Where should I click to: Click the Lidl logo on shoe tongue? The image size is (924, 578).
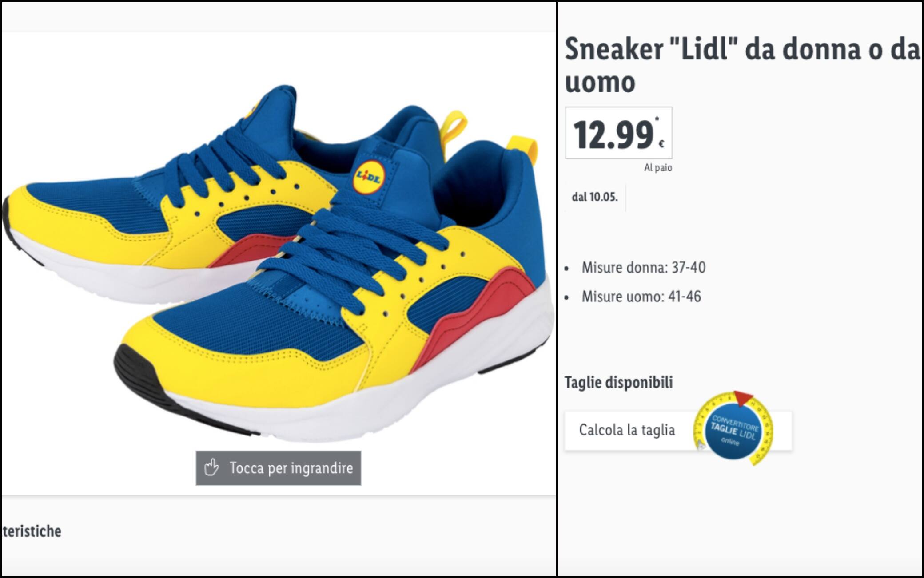pyautogui.click(x=369, y=177)
